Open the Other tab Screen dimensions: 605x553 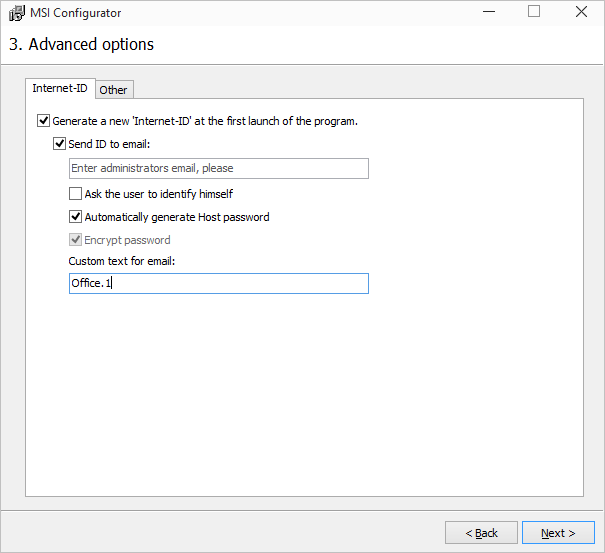click(113, 90)
